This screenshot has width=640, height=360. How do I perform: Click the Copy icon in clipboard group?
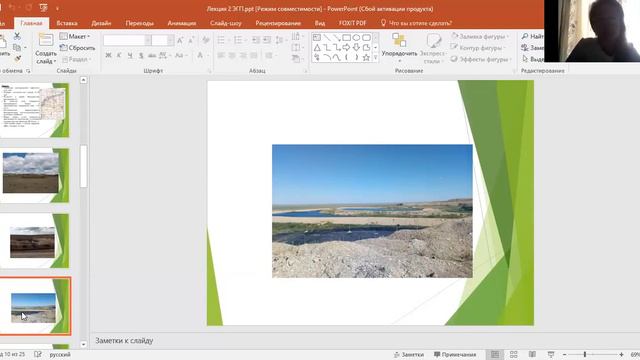click(17, 47)
